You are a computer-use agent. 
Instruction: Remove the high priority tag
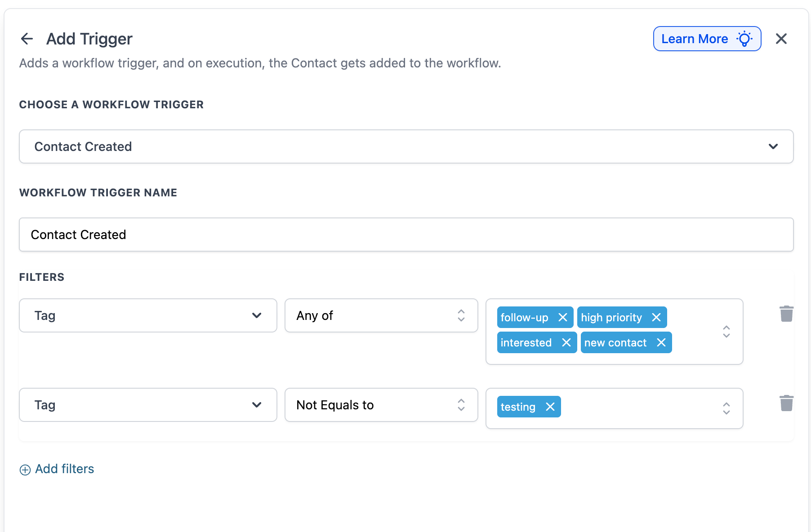[x=656, y=318]
